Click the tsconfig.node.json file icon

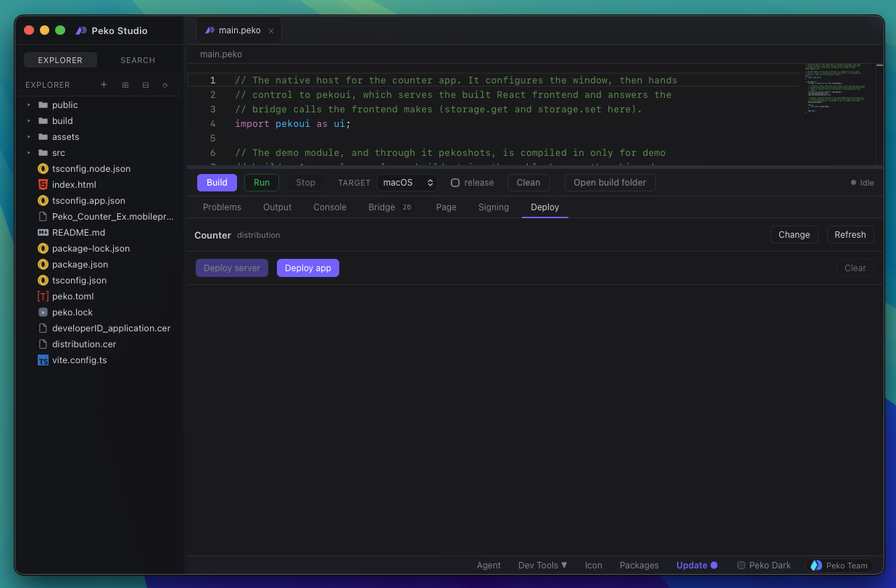(43, 169)
